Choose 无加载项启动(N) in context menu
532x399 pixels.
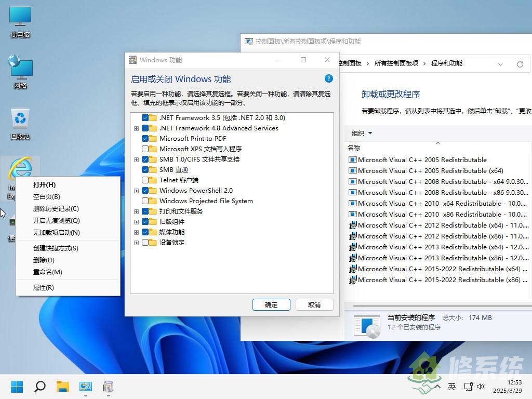(x=68, y=232)
